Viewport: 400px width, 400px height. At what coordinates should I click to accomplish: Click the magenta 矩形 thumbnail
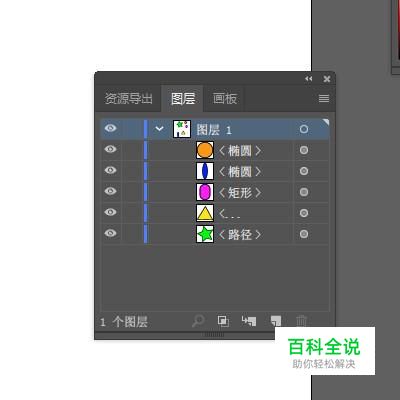(x=205, y=192)
